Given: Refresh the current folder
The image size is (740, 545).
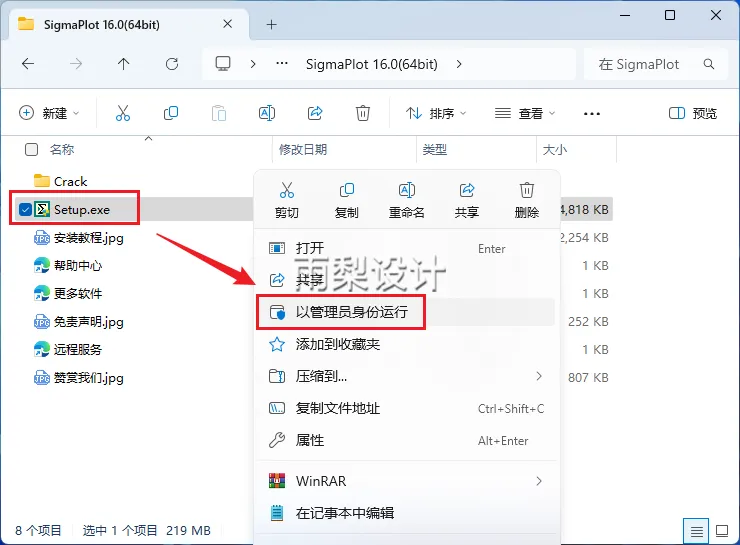Looking at the screenshot, I should pos(172,64).
